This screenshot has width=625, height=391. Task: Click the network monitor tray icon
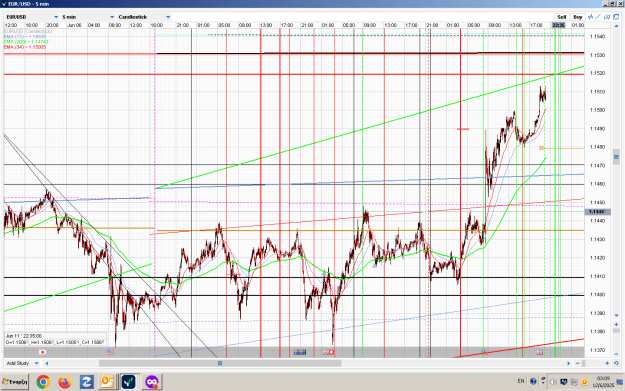[x=563, y=382]
